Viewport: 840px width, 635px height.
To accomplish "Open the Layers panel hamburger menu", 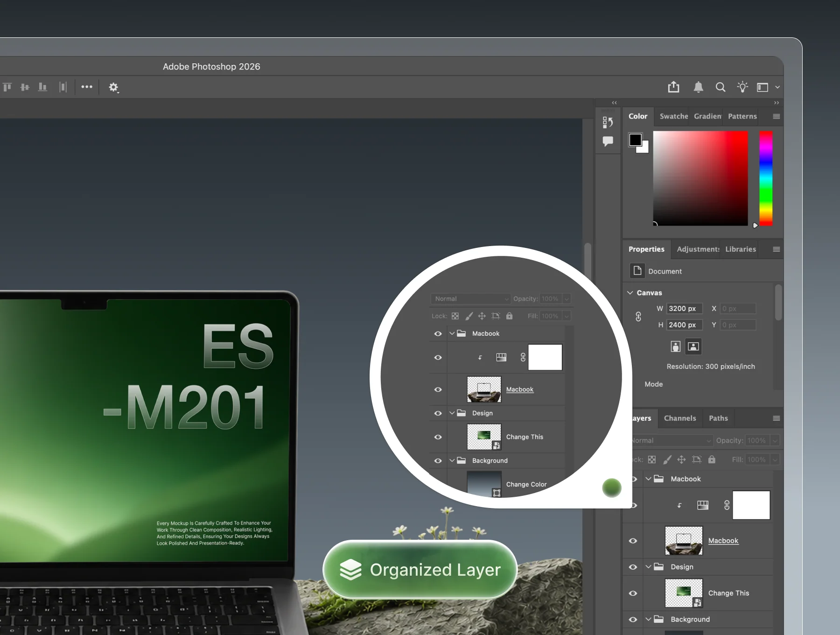I will tap(776, 418).
